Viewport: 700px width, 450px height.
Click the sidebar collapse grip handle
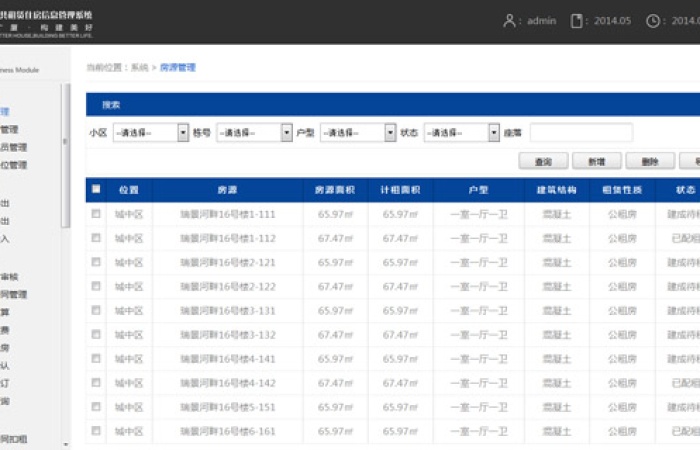[65, 142]
